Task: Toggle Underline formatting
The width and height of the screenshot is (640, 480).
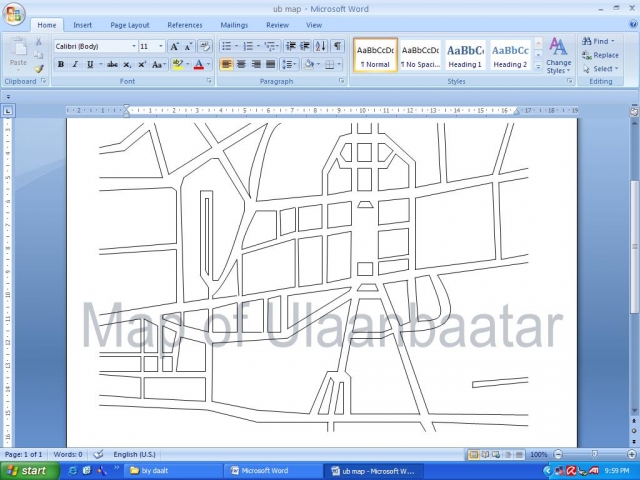Action: coord(90,64)
